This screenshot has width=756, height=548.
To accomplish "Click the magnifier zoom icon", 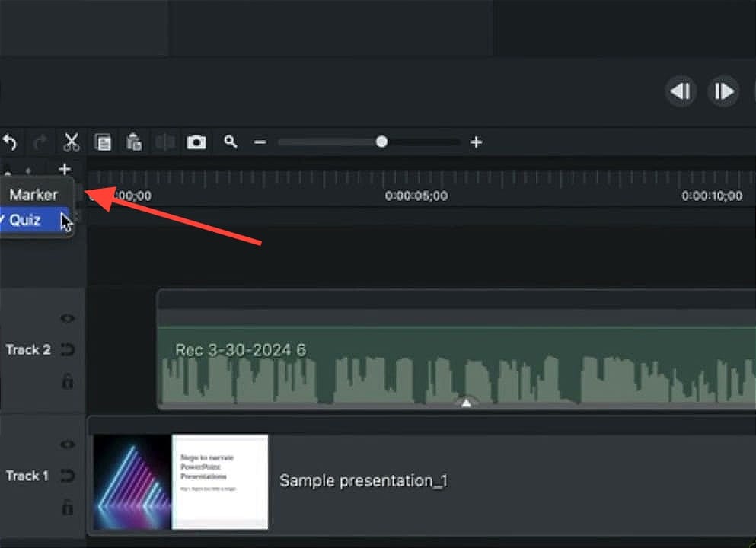I will click(231, 142).
